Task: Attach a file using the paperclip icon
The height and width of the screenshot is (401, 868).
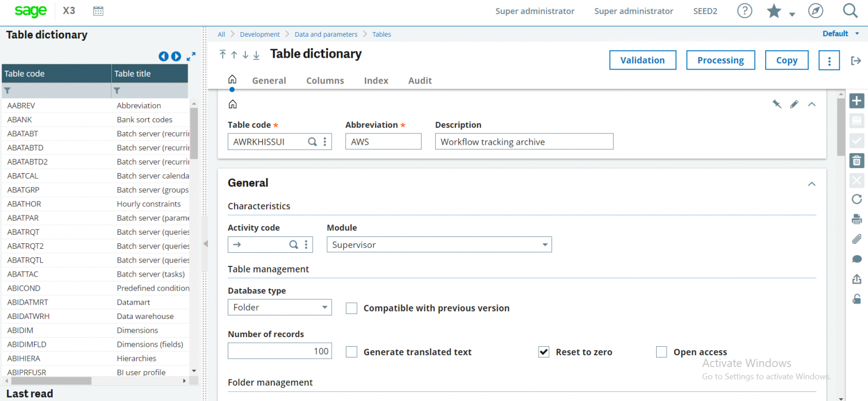Action: pos(857,239)
